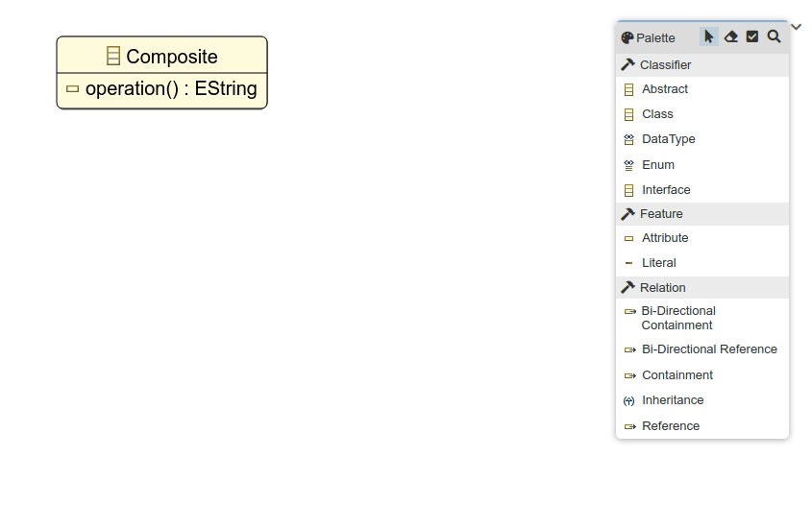812x505 pixels.
Task: Select the Inheritance relation tool
Action: pyautogui.click(x=672, y=400)
